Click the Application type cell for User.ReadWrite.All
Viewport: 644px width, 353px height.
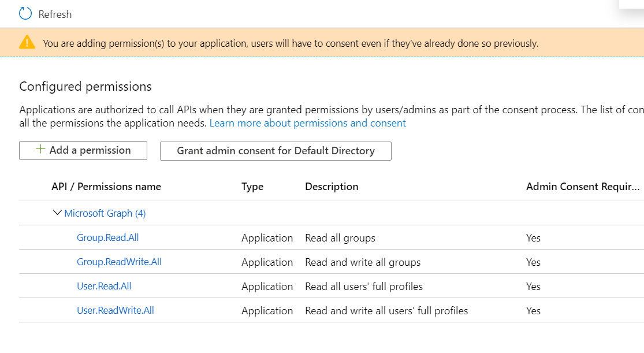coord(267,311)
